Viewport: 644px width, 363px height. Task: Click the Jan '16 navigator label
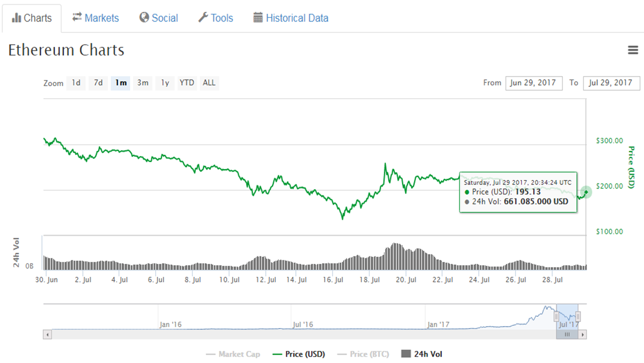[x=170, y=324]
